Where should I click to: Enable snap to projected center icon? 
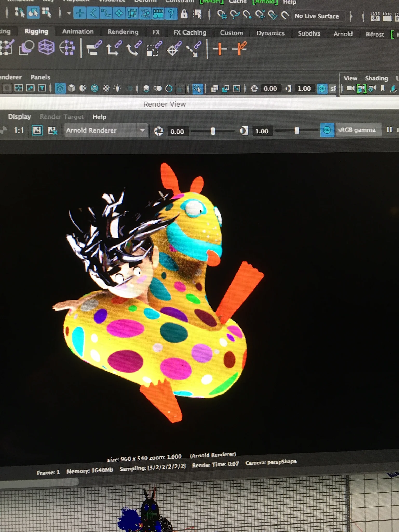260,15
